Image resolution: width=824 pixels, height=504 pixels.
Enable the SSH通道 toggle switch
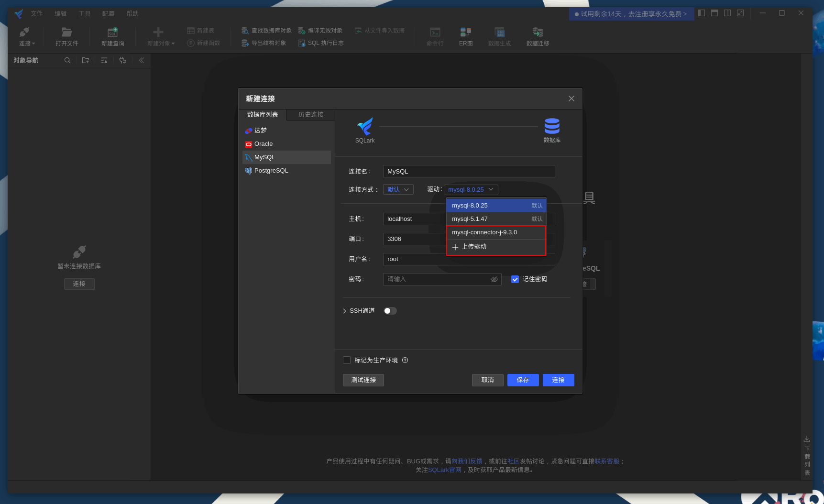[390, 310]
